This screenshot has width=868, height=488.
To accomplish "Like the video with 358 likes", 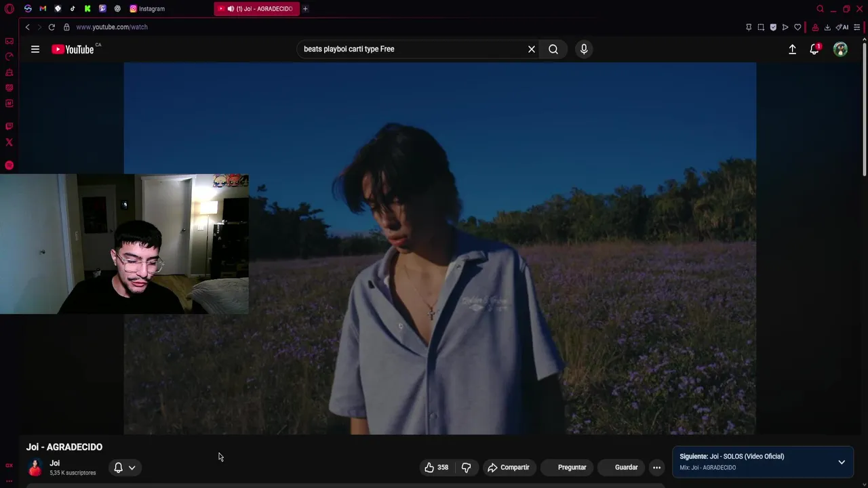I will 437,467.
